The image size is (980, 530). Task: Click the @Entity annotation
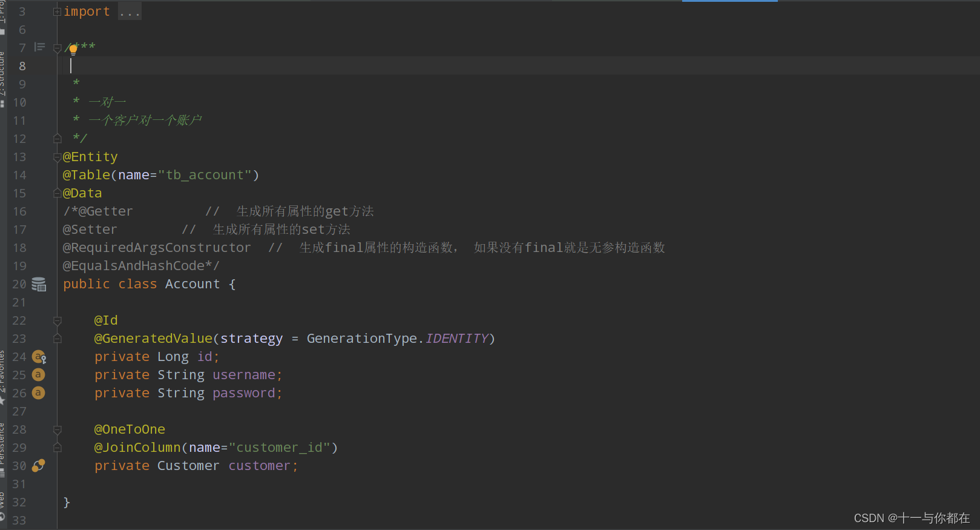pyautogui.click(x=90, y=157)
